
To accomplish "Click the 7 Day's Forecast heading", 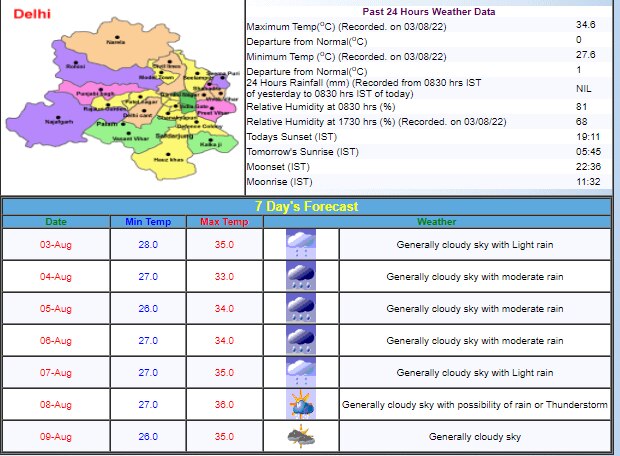I will [x=306, y=206].
